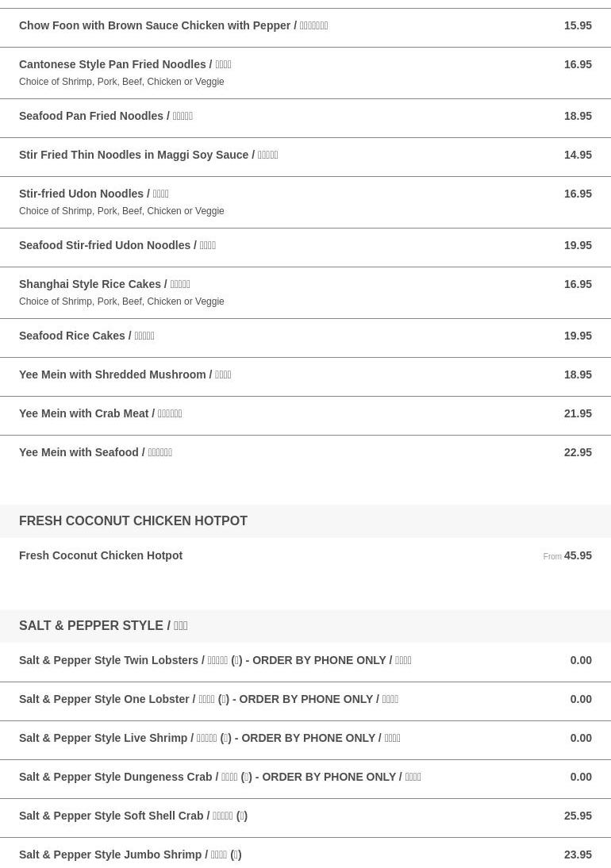611x868 pixels.
Task: Select Fresh Coconut Chicken Hotpot item
Action: (x=305, y=555)
